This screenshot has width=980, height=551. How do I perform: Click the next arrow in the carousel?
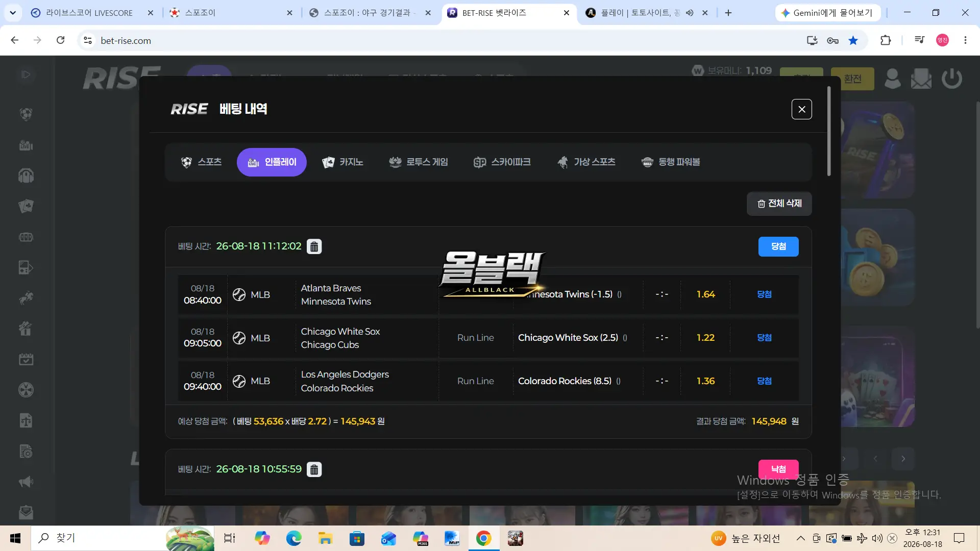(x=903, y=459)
